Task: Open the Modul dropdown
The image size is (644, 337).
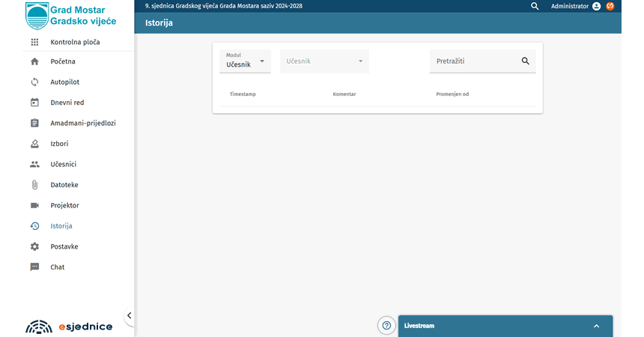Action: [245, 61]
